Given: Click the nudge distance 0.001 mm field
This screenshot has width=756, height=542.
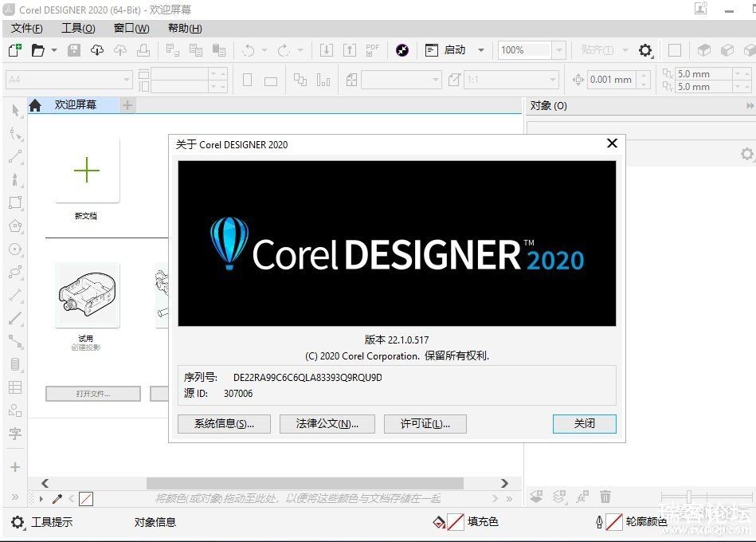Looking at the screenshot, I should click(x=612, y=80).
